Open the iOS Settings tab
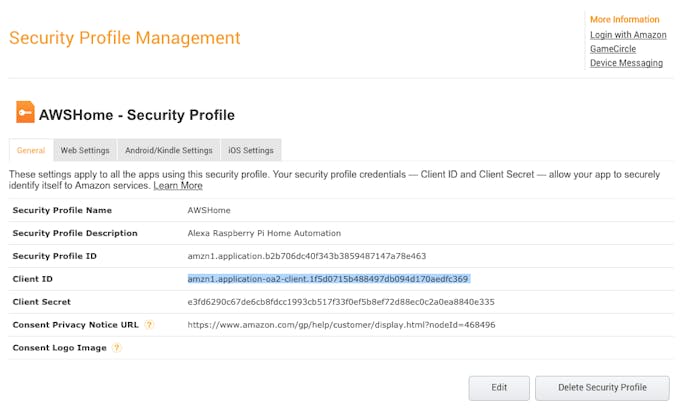This screenshot has height=409, width=680. click(x=251, y=151)
